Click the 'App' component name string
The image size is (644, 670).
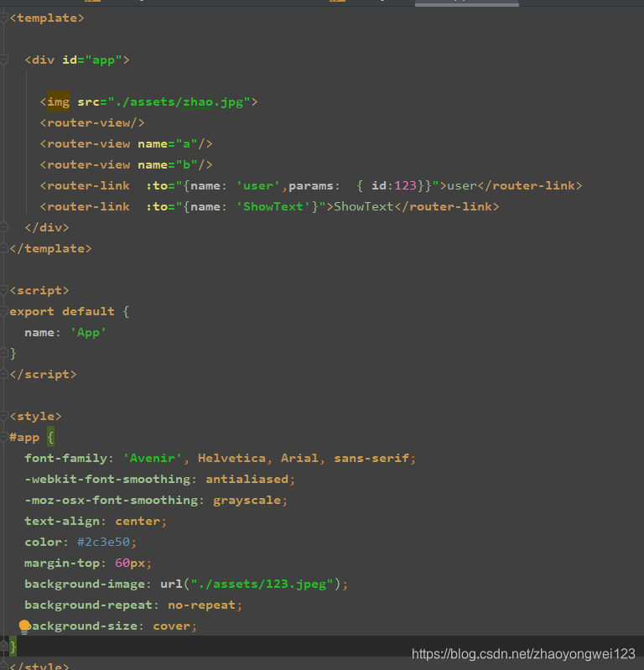click(88, 332)
